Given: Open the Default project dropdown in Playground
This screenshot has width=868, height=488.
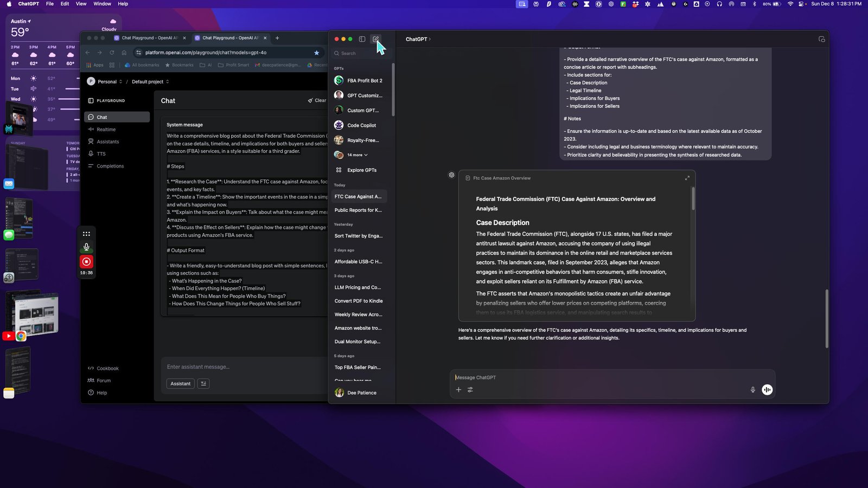Looking at the screenshot, I should (x=150, y=81).
